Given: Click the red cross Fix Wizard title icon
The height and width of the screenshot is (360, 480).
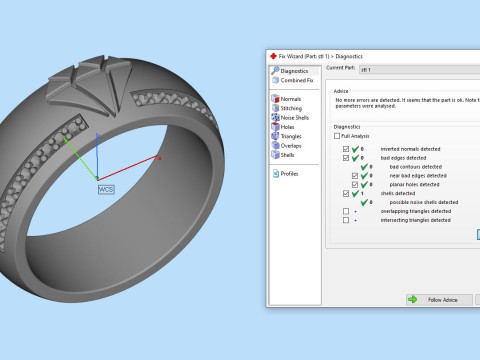Looking at the screenshot, I should coord(274,56).
